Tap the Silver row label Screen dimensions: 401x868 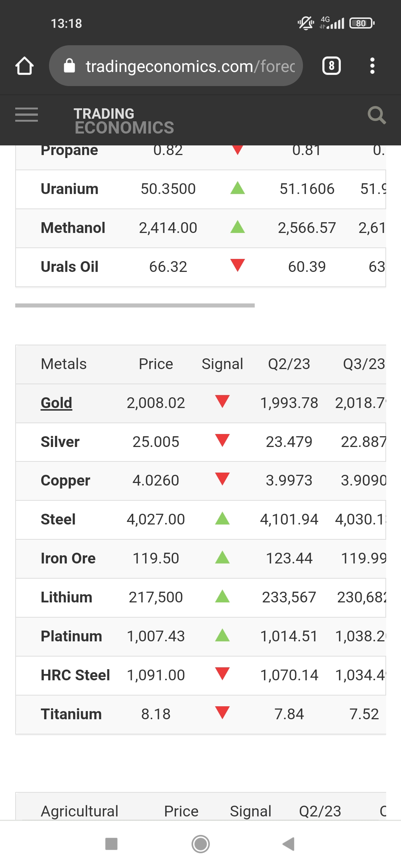tap(60, 442)
